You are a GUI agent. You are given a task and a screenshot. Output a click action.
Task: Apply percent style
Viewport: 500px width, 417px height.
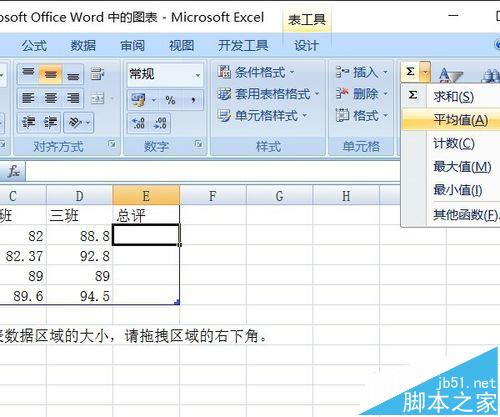170,99
